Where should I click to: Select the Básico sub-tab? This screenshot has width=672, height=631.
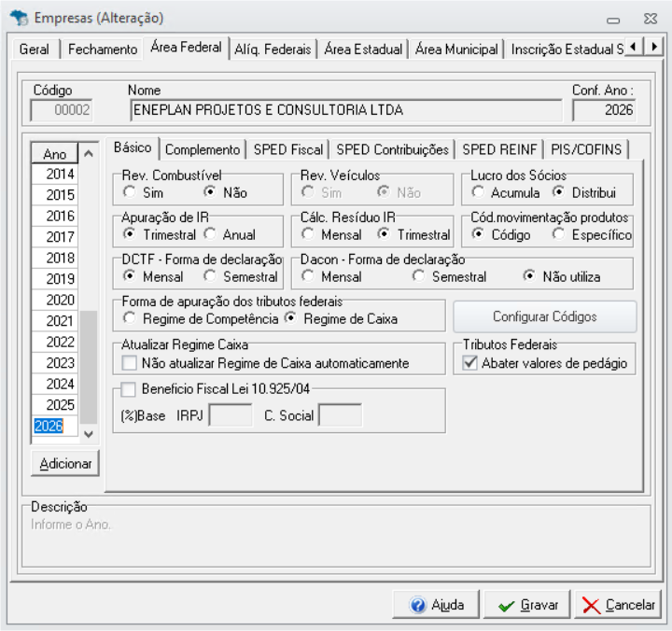tap(133, 147)
